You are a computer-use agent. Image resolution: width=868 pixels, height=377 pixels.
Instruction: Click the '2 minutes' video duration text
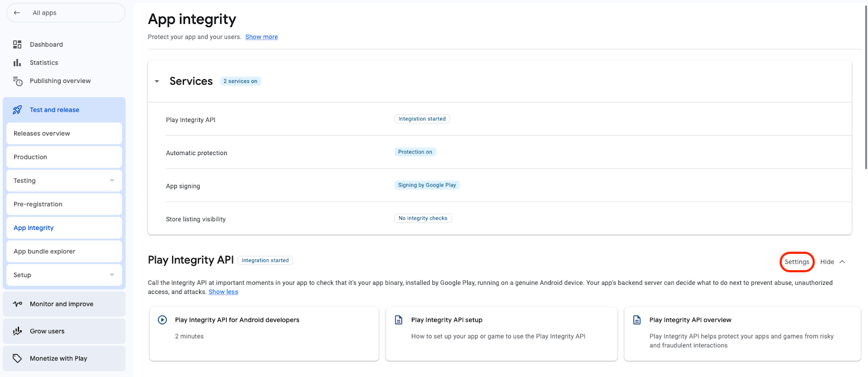tap(189, 336)
